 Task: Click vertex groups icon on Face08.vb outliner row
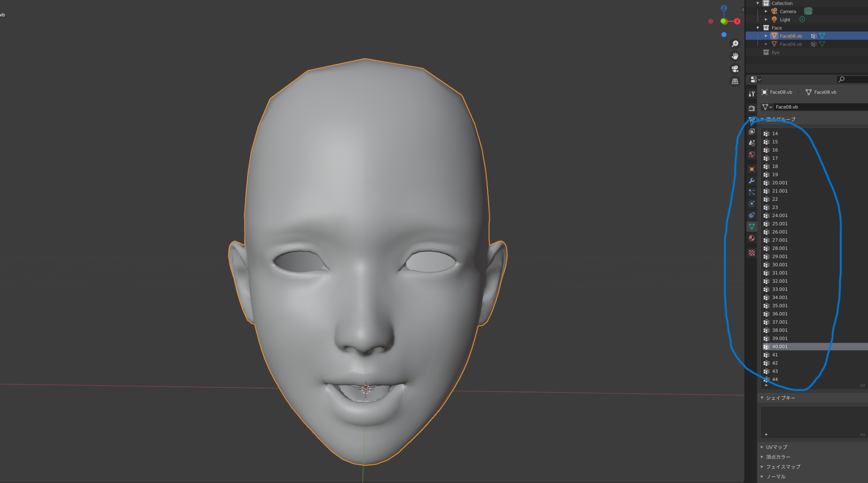point(814,36)
